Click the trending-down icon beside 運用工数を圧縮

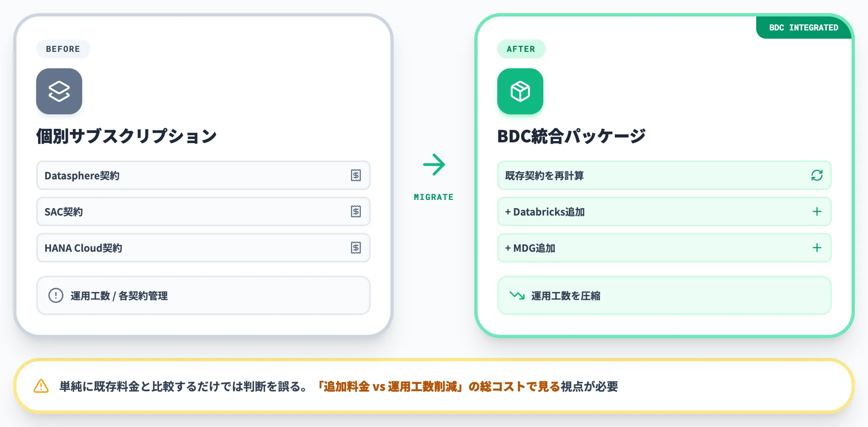(x=517, y=295)
